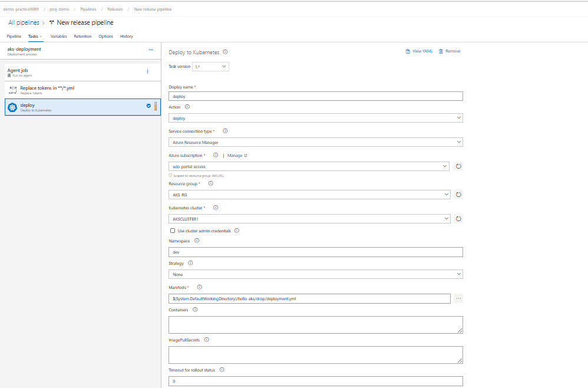
Task: Switch to the Pipeline tab
Action: 14,37
